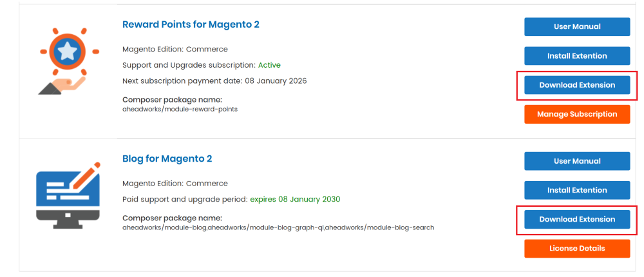
Task: Click the green Active subscription status
Action: 269,65
